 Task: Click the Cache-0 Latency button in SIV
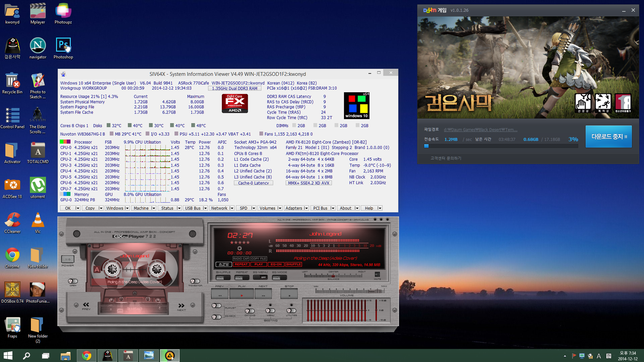pyautogui.click(x=253, y=183)
